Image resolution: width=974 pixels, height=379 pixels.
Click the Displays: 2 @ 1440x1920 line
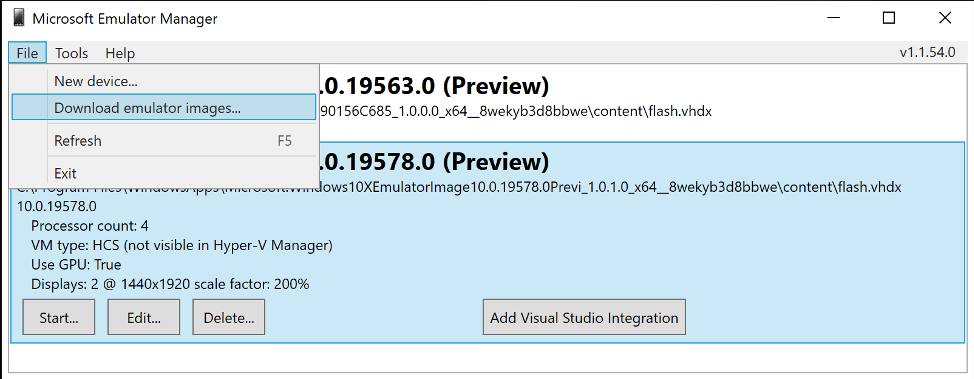coord(170,285)
